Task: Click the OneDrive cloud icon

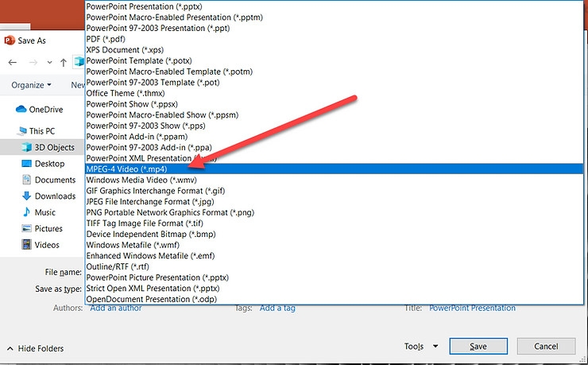Action: pyautogui.click(x=21, y=109)
